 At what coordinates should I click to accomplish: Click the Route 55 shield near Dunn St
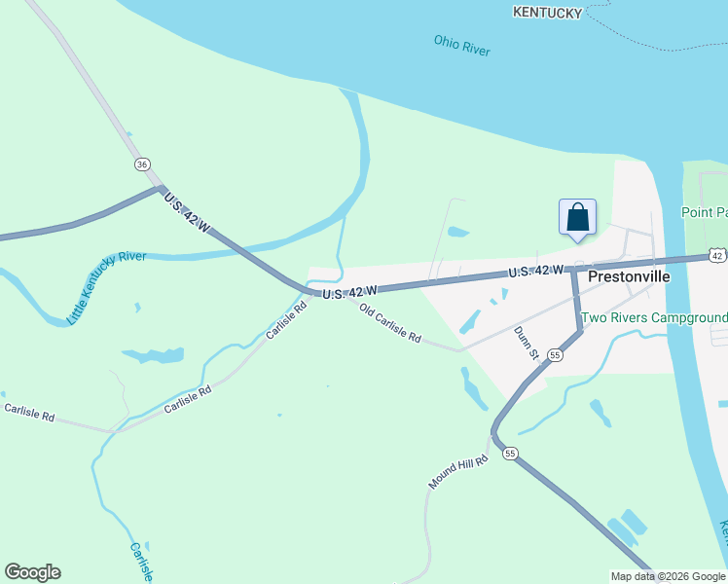pos(555,355)
